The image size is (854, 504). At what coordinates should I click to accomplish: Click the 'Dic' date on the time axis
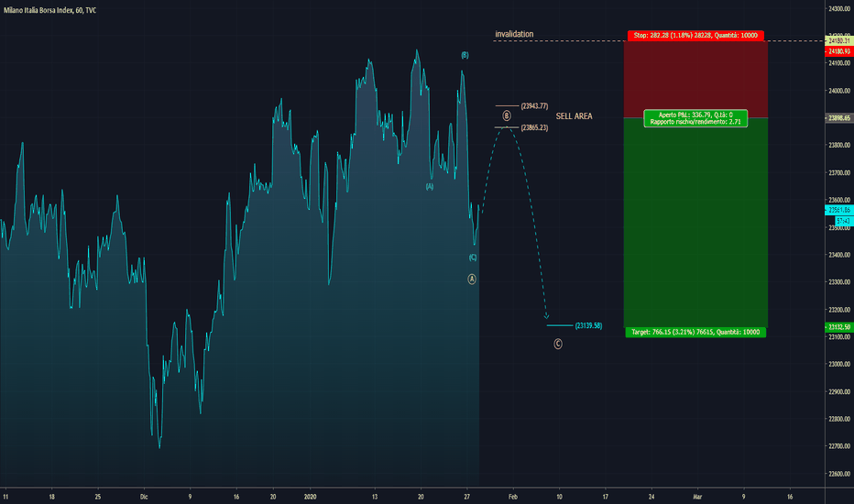(x=144, y=497)
